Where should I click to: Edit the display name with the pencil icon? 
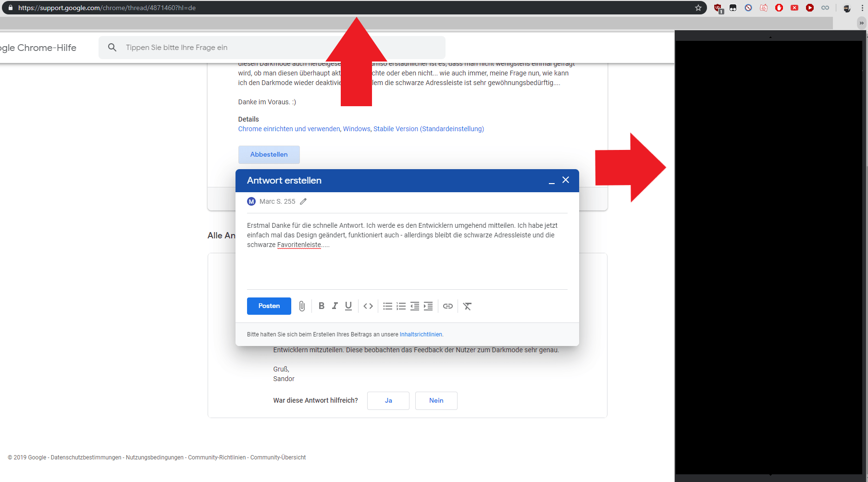pos(303,201)
